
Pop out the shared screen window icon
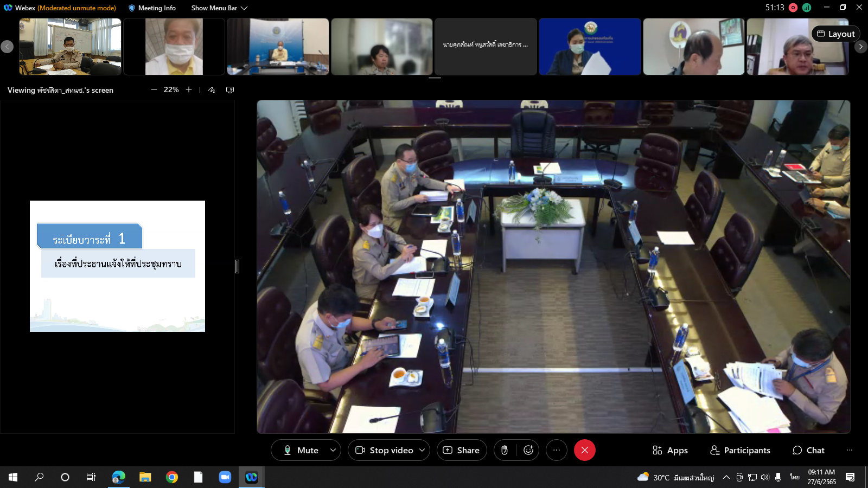click(230, 90)
